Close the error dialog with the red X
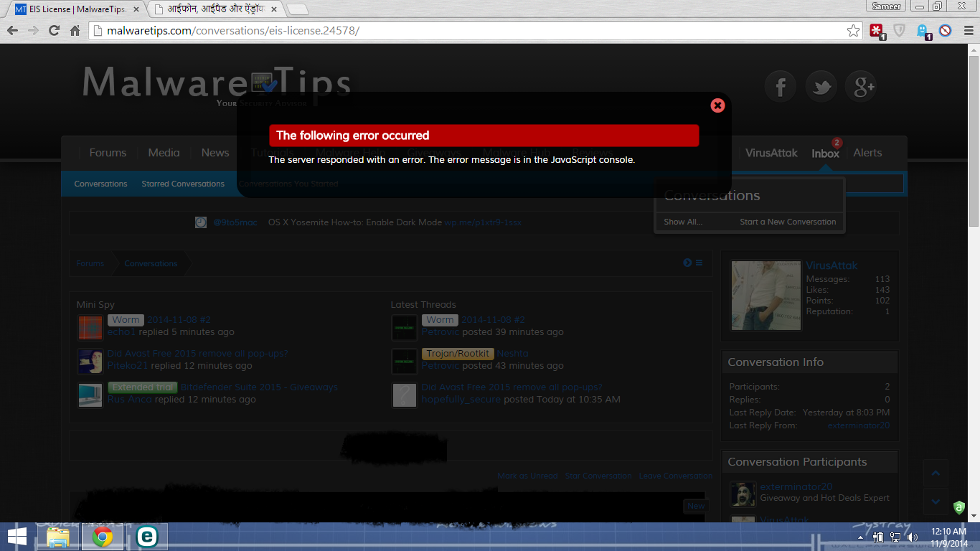Image resolution: width=980 pixels, height=551 pixels. tap(717, 105)
